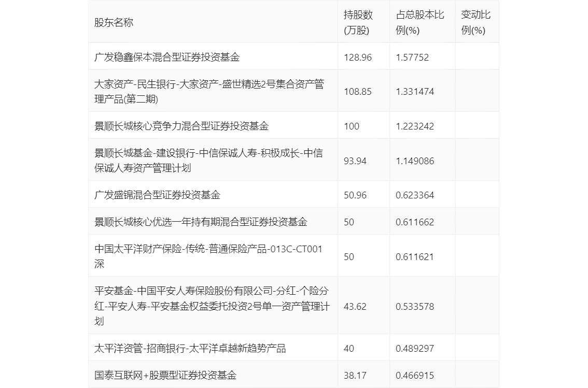The width and height of the screenshot is (588, 388).
Task: Select 太平洋资管-招商银行-太平洋卓越新趋势产品 name
Action: (x=190, y=348)
